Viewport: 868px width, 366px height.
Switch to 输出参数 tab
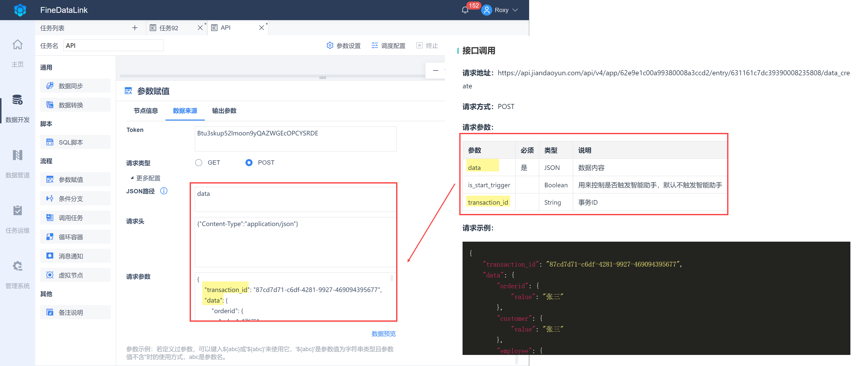[224, 111]
